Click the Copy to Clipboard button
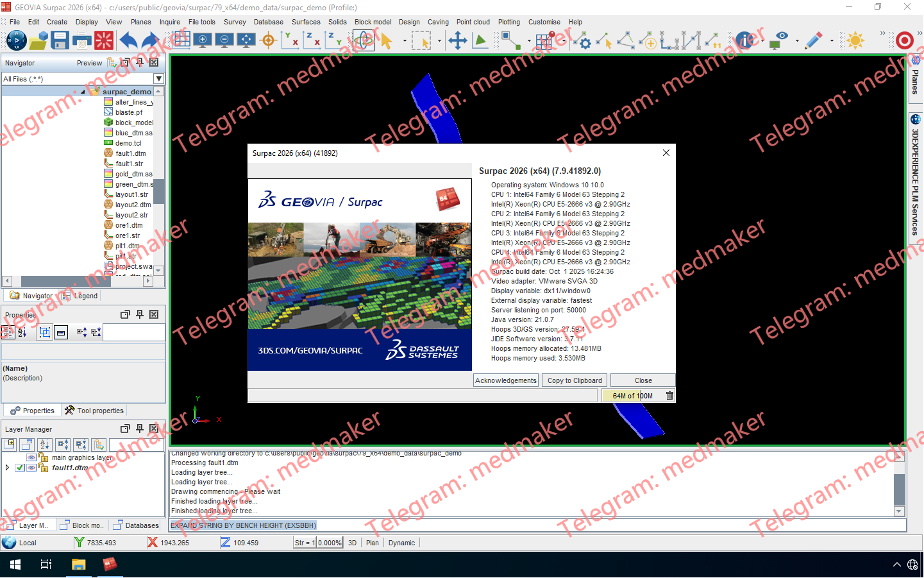924x578 pixels. (x=575, y=380)
